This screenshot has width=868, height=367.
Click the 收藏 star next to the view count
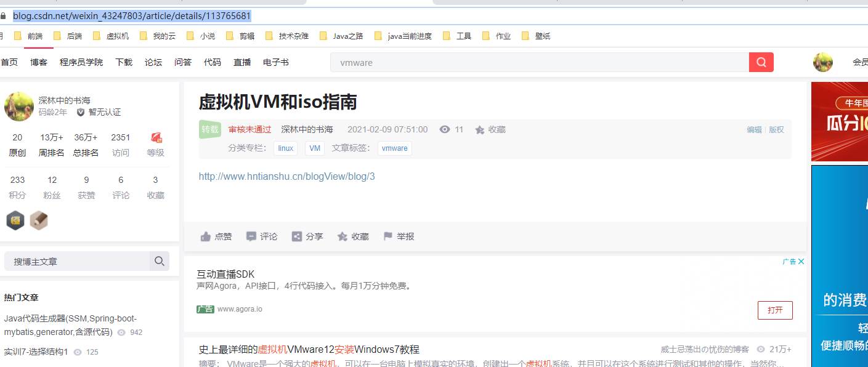pos(480,129)
